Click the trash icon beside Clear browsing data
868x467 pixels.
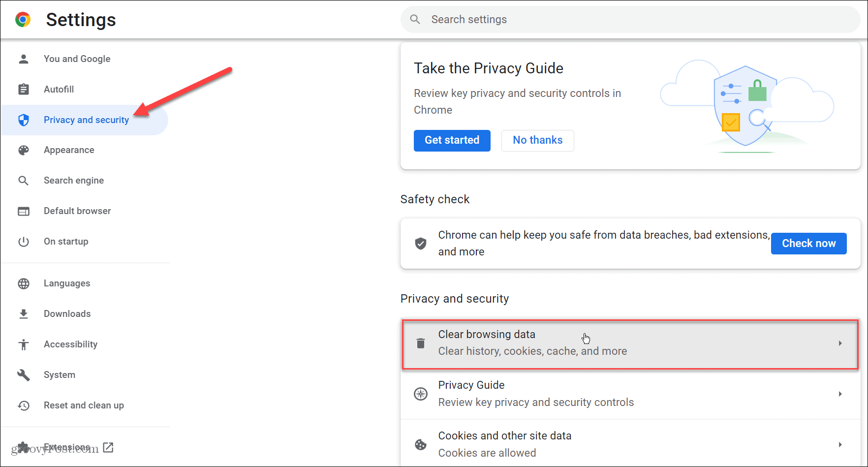(421, 343)
